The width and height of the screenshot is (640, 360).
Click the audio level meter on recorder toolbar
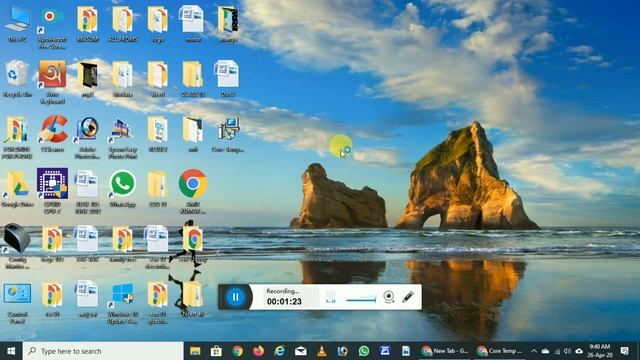331,297
